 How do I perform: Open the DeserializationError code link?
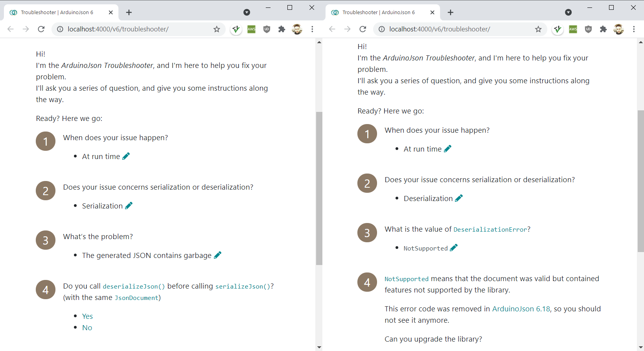(490, 229)
